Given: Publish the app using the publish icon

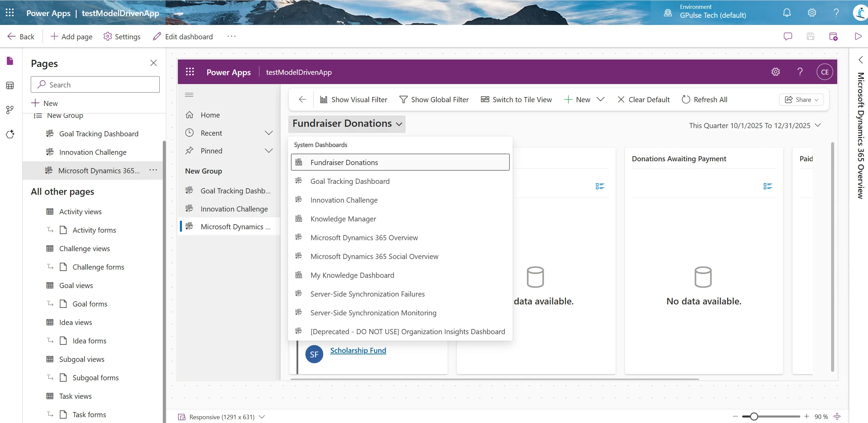Looking at the screenshot, I should (833, 36).
